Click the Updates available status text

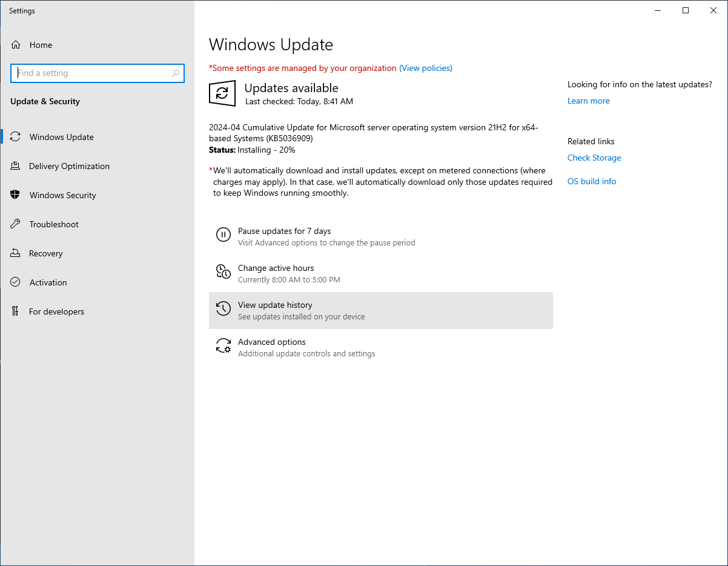(x=291, y=88)
